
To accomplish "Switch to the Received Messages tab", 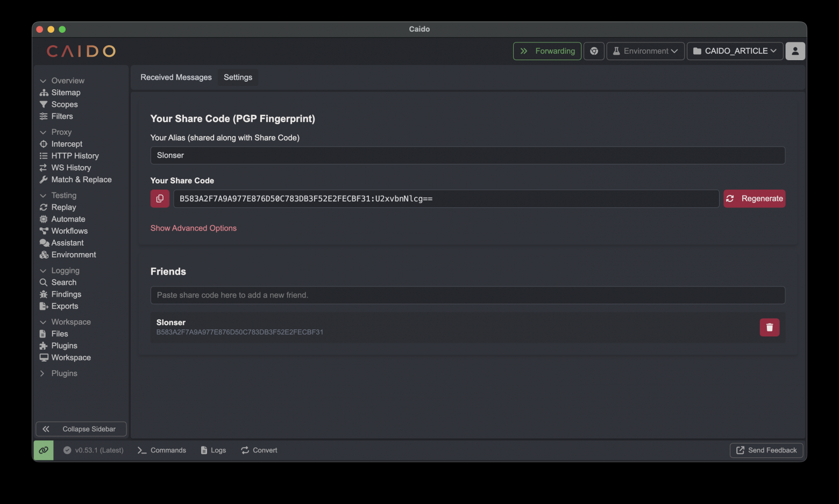I will pyautogui.click(x=176, y=77).
